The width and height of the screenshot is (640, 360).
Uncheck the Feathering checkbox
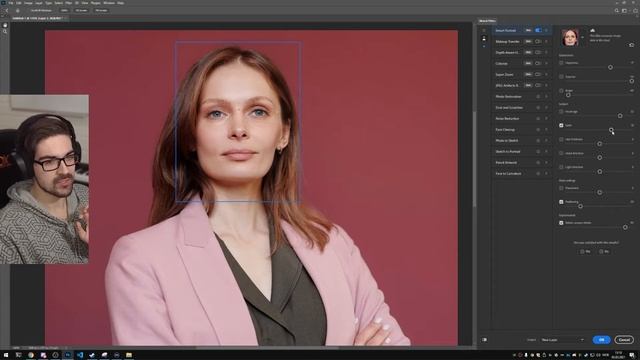tap(561, 202)
